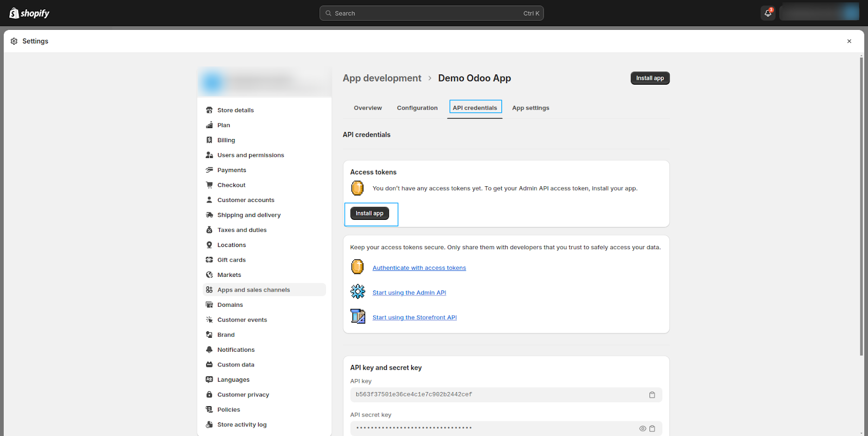
Task: Click the Settings gear icon
Action: click(x=14, y=41)
